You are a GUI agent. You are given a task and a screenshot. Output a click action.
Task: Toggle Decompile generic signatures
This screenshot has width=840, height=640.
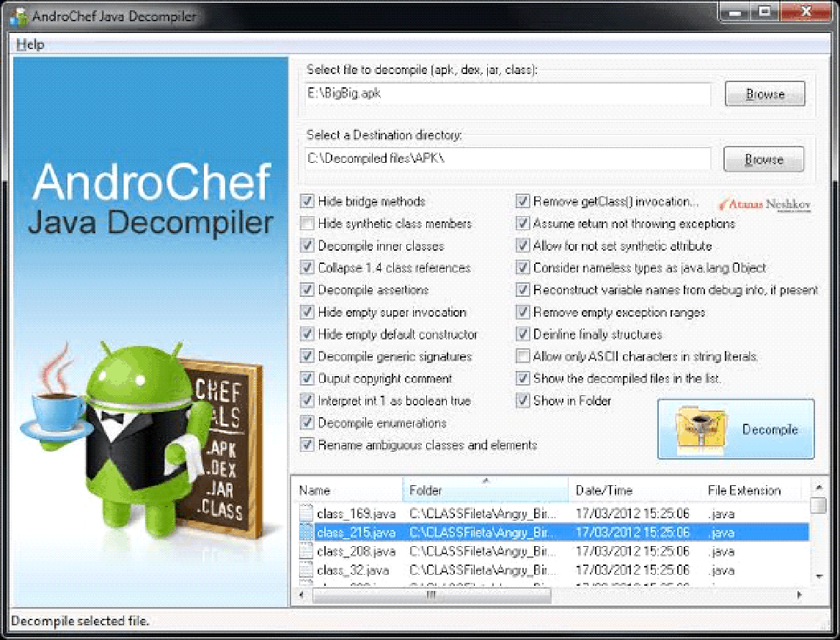pos(307,356)
